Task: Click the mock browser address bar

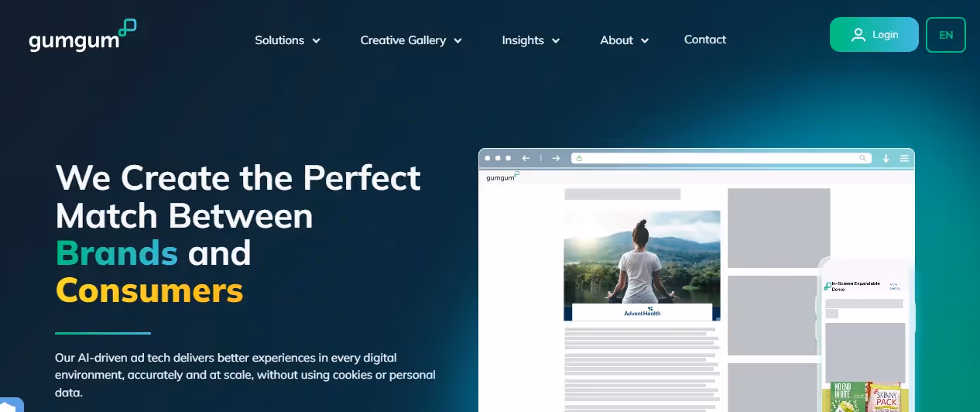Action: [721, 158]
